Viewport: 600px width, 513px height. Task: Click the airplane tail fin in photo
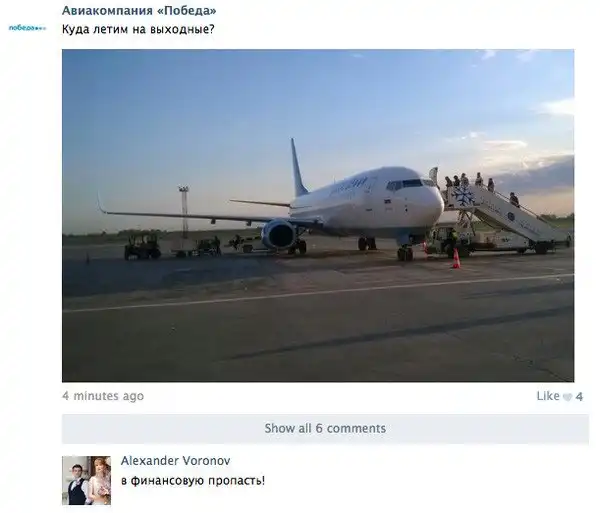click(x=298, y=168)
